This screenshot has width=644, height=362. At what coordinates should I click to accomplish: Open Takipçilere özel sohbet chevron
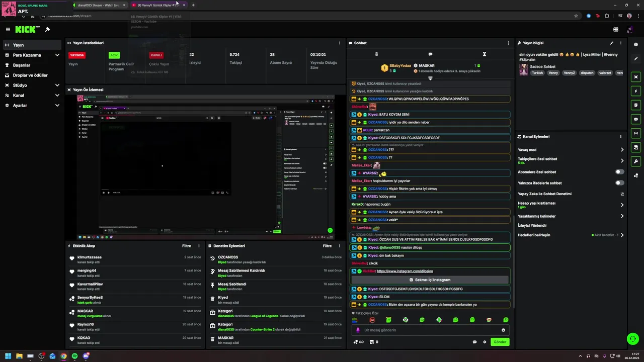coord(622,161)
